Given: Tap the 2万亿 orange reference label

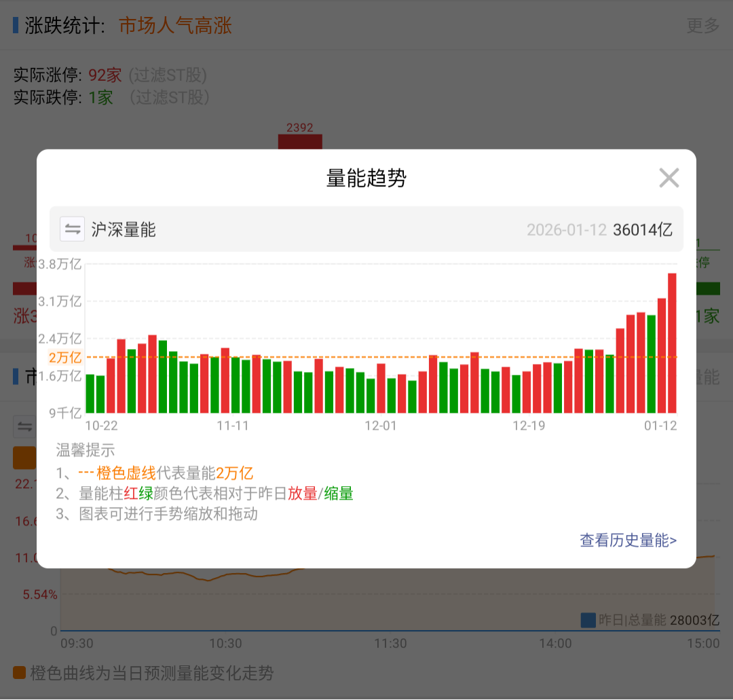Looking at the screenshot, I should coord(65,357).
